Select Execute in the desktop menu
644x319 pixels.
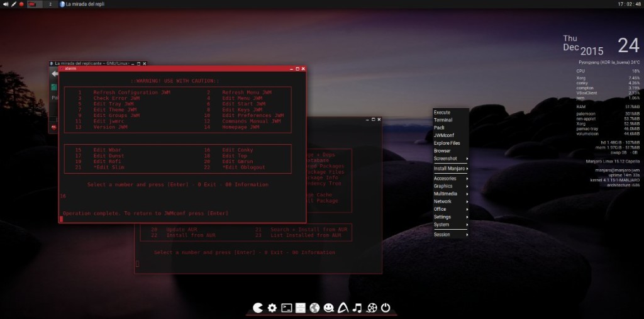[x=450, y=112]
